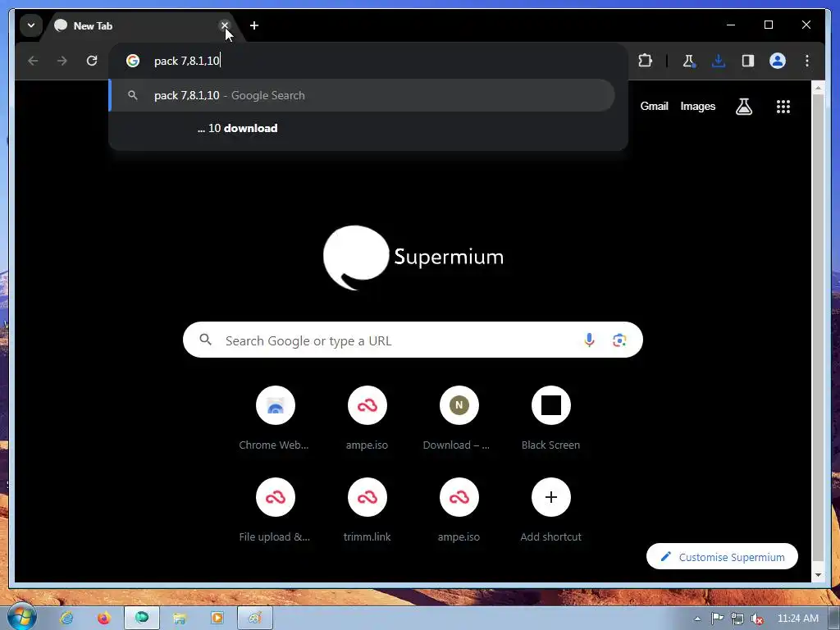The width and height of the screenshot is (840, 630).
Task: Reload the current page
Action: (92, 61)
